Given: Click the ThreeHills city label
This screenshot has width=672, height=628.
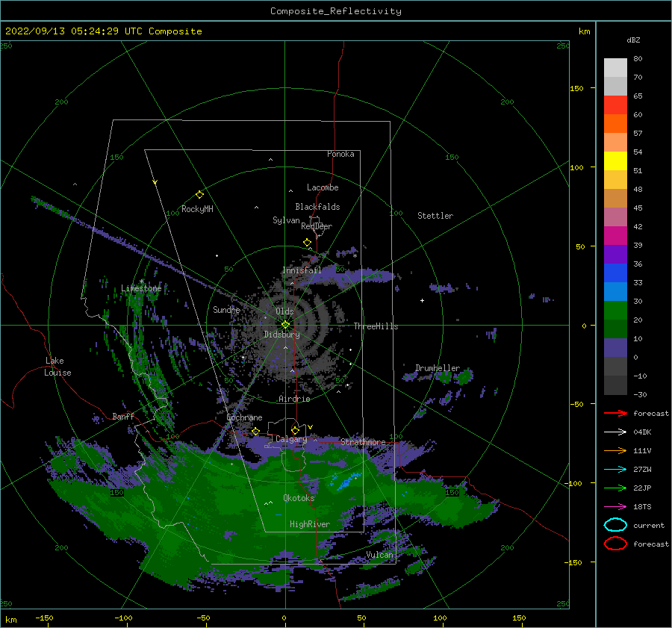Looking at the screenshot, I should click(376, 326).
